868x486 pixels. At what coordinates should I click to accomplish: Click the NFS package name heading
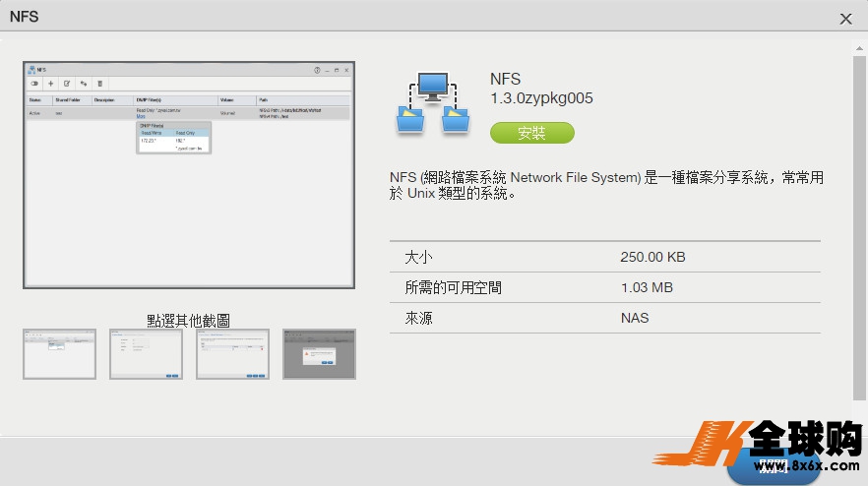[x=506, y=79]
